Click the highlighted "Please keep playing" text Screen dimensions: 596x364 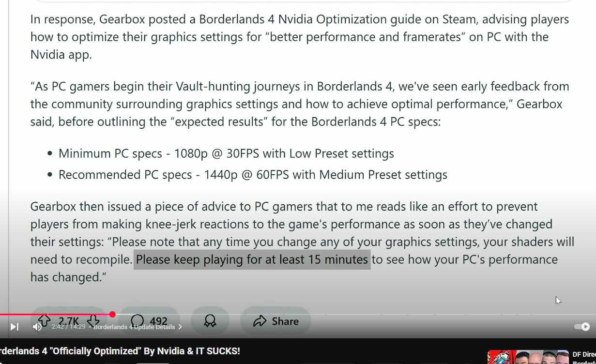[x=252, y=259]
